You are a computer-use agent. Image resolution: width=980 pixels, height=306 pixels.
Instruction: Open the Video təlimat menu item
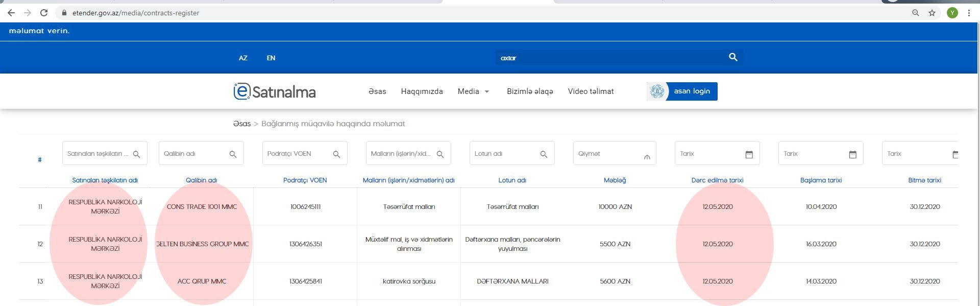(591, 91)
